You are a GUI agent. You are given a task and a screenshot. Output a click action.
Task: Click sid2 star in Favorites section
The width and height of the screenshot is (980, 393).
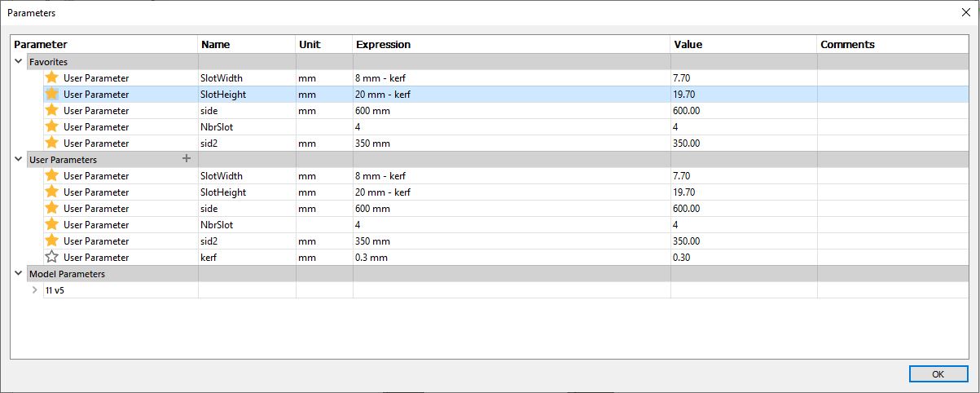52,143
